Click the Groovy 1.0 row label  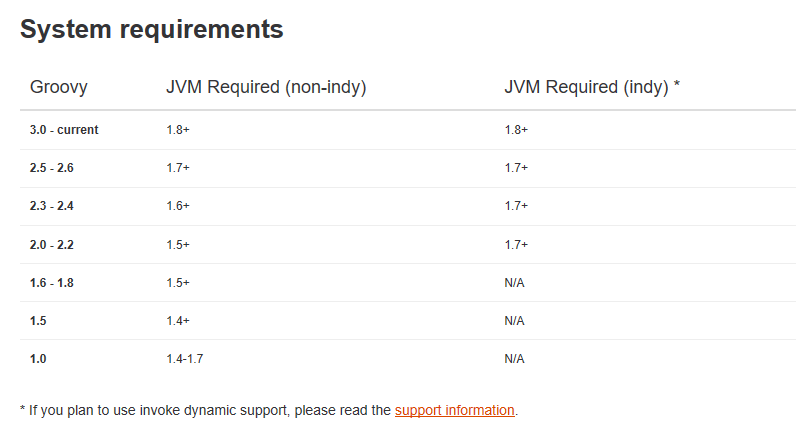38,359
